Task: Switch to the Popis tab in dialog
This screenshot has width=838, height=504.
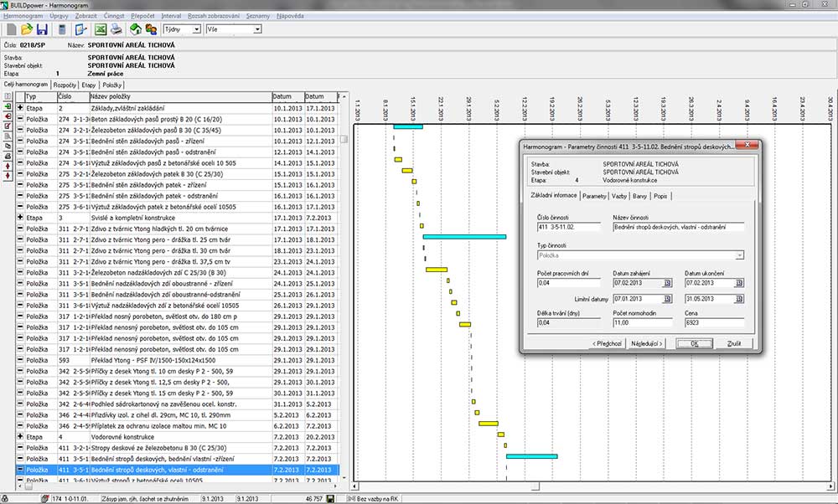Action: pyautogui.click(x=660, y=196)
